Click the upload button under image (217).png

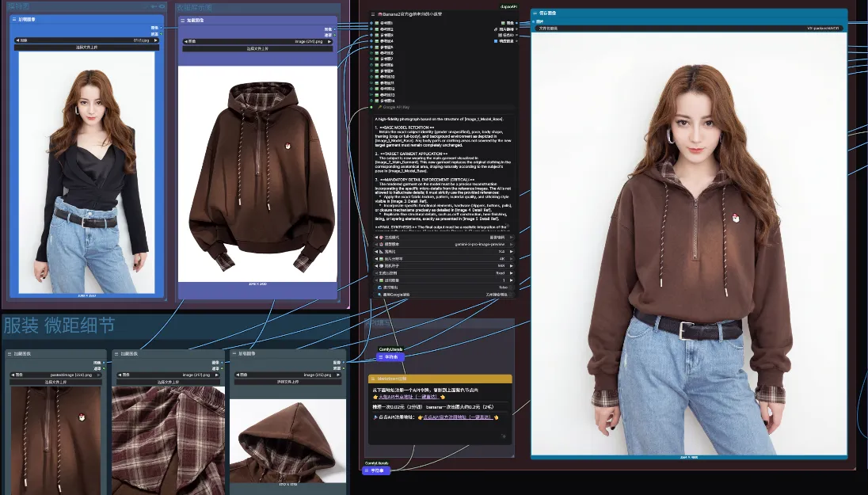click(x=169, y=383)
